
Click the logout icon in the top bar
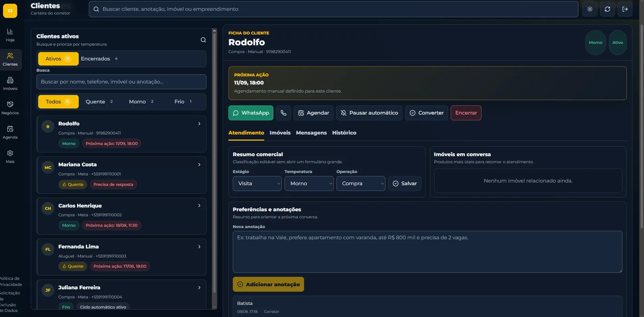click(625, 9)
